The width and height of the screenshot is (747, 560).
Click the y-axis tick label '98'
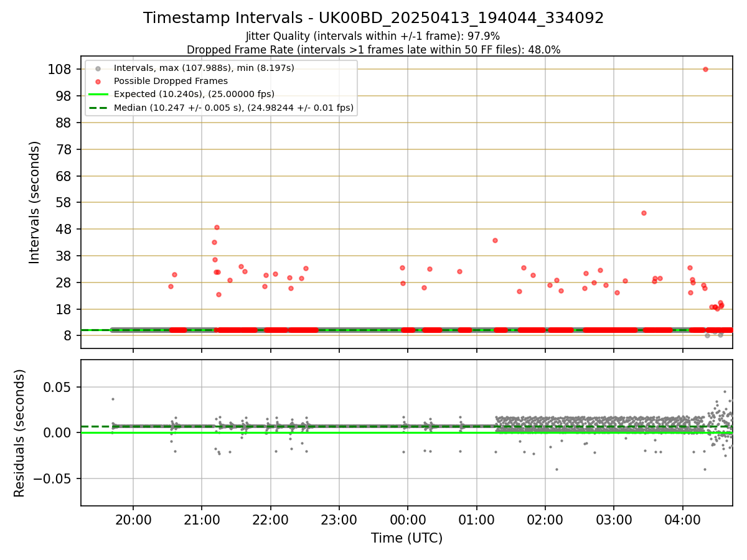[x=64, y=96]
